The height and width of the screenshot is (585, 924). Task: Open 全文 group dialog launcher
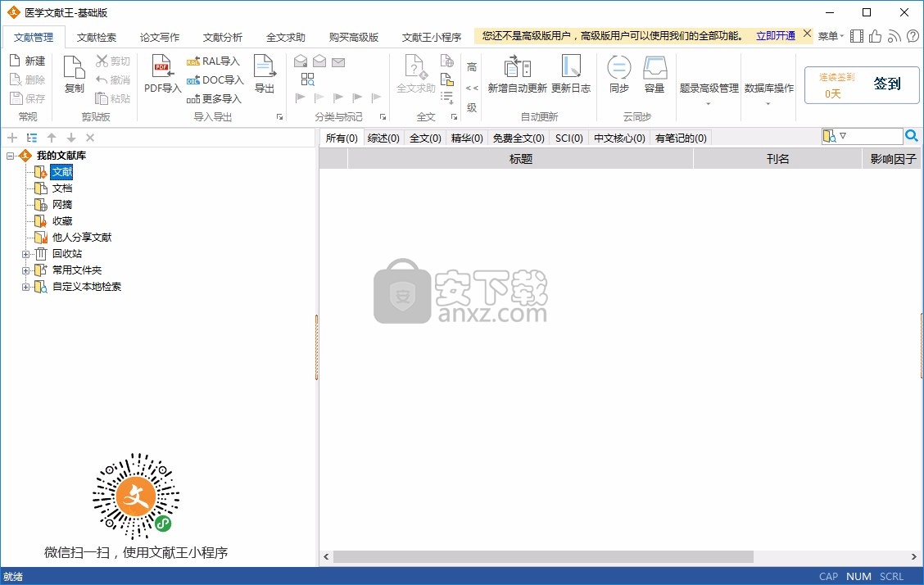pos(455,116)
